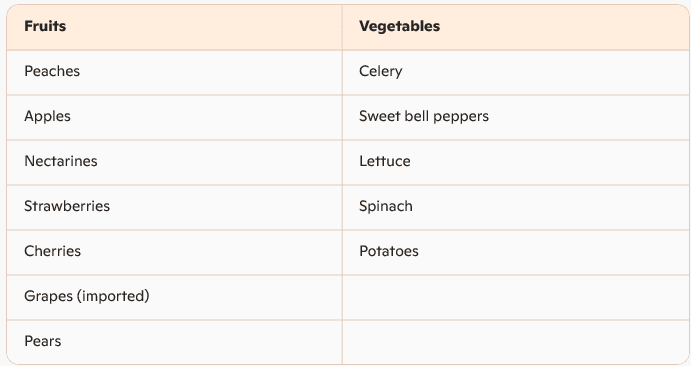The height and width of the screenshot is (366, 691).
Task: Select the Peaches cell
Action: point(174,72)
